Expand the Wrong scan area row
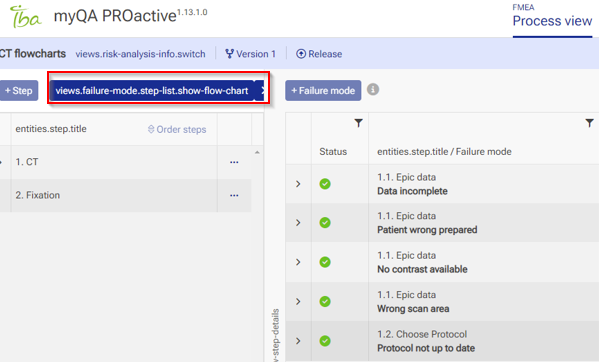The width and height of the screenshot is (599, 362). tap(298, 302)
